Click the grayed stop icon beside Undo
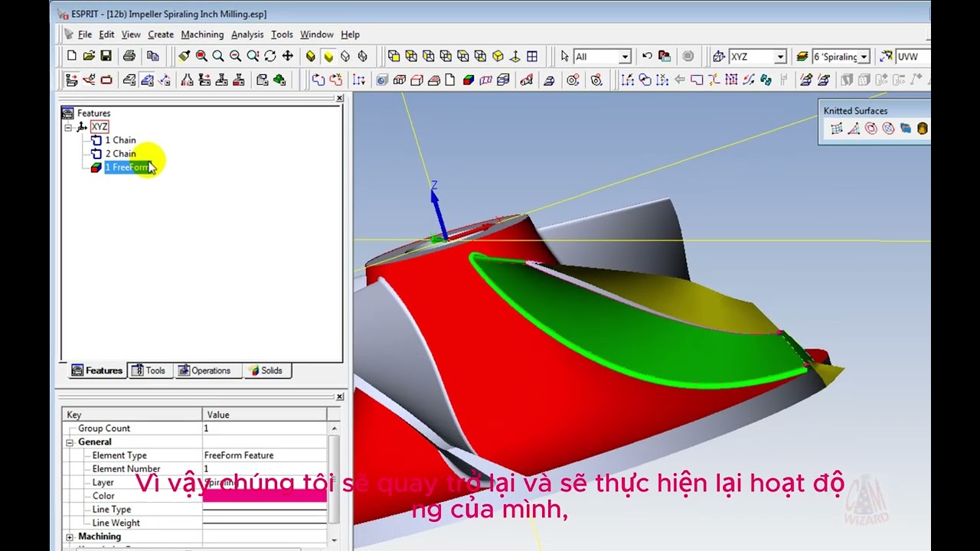 tap(688, 56)
